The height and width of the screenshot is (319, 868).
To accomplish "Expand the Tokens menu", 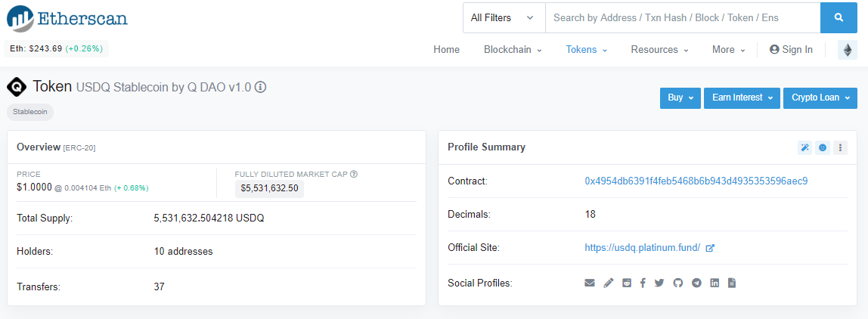I will [586, 50].
